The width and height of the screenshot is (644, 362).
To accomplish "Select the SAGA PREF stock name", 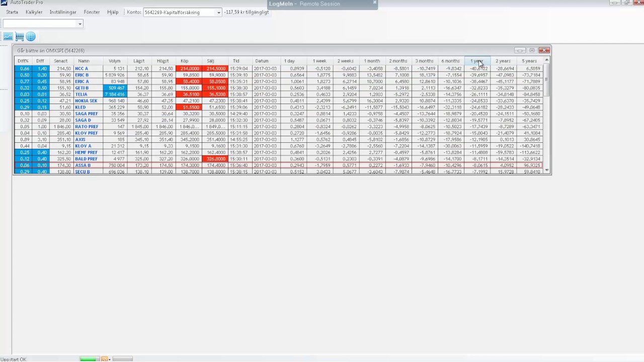I will pos(87,114).
